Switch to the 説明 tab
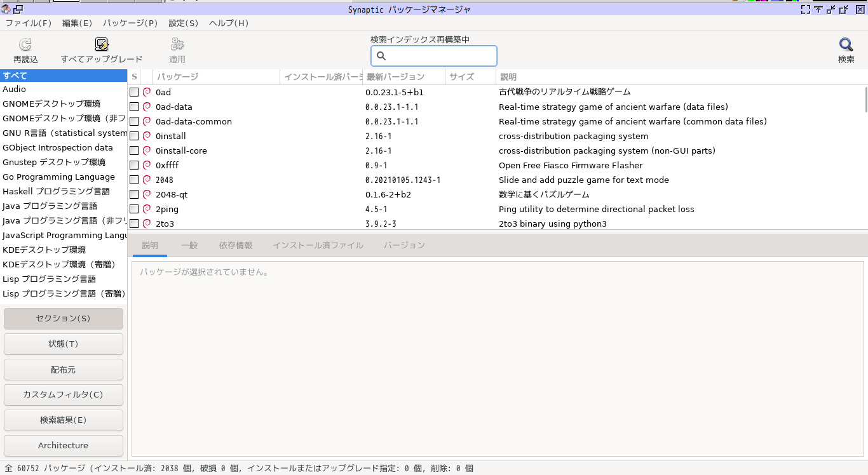 tap(150, 245)
